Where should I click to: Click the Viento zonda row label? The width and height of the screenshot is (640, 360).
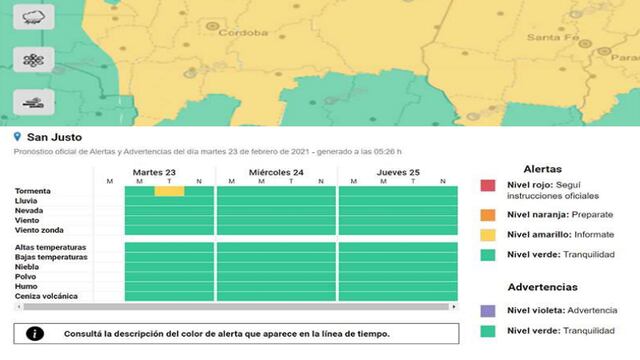point(39,230)
